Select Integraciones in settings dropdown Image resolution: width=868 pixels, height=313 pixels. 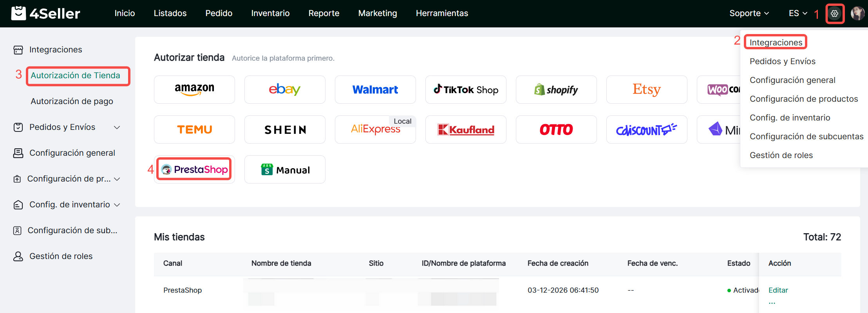pos(776,42)
